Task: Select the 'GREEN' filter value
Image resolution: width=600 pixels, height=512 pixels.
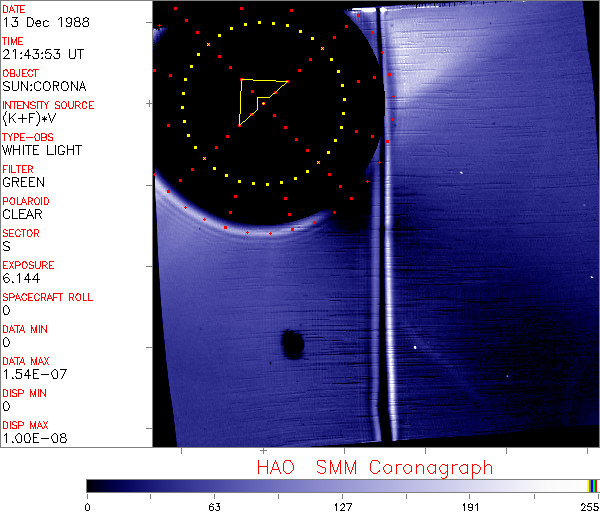Action: tap(23, 182)
